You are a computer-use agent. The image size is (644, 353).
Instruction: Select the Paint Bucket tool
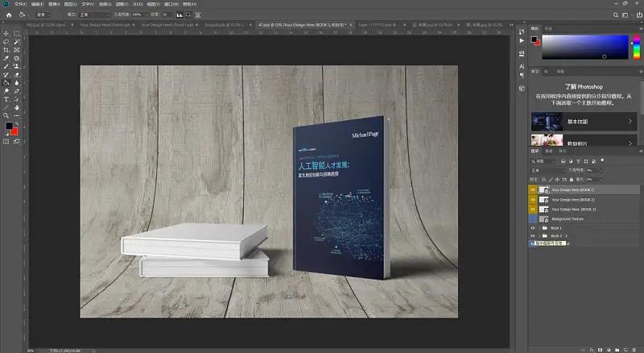(x=6, y=83)
